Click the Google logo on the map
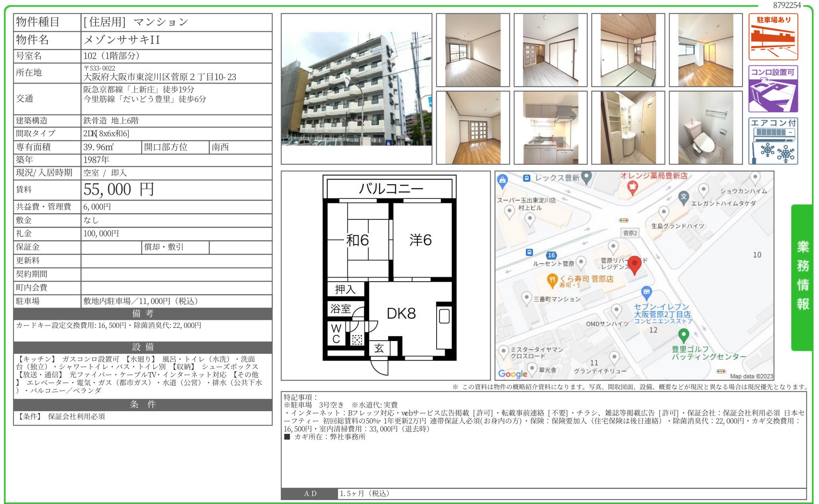This screenshot has width=819, height=504. click(x=513, y=374)
